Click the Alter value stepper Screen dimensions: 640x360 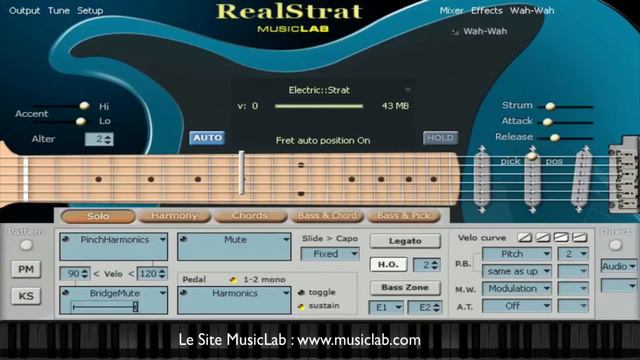pos(108,139)
